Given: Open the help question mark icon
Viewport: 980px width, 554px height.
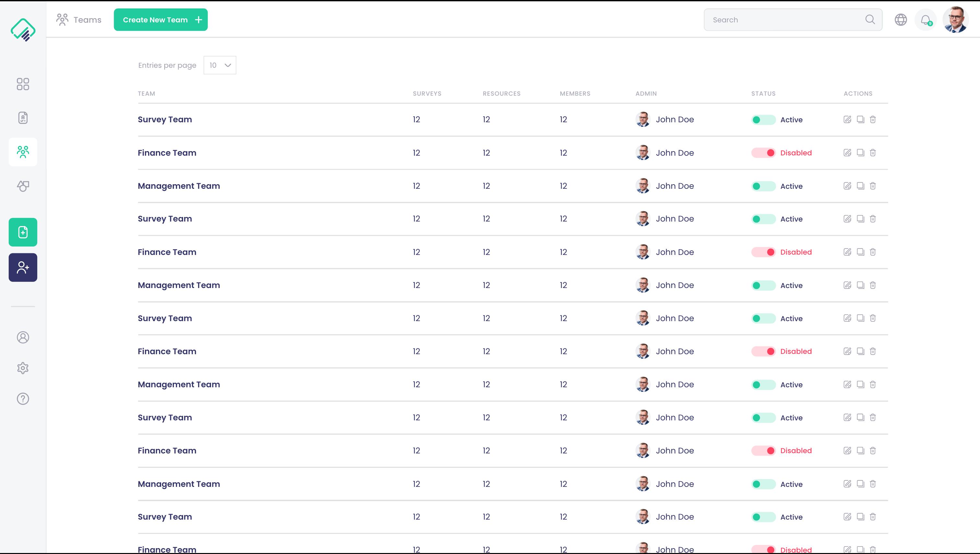Looking at the screenshot, I should tap(23, 399).
